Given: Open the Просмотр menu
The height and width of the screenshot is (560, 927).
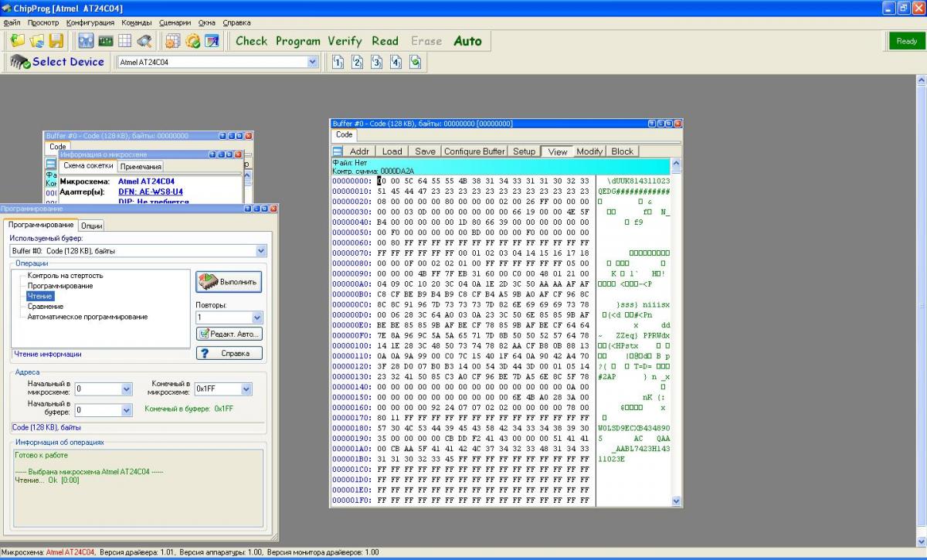Looking at the screenshot, I should point(42,22).
